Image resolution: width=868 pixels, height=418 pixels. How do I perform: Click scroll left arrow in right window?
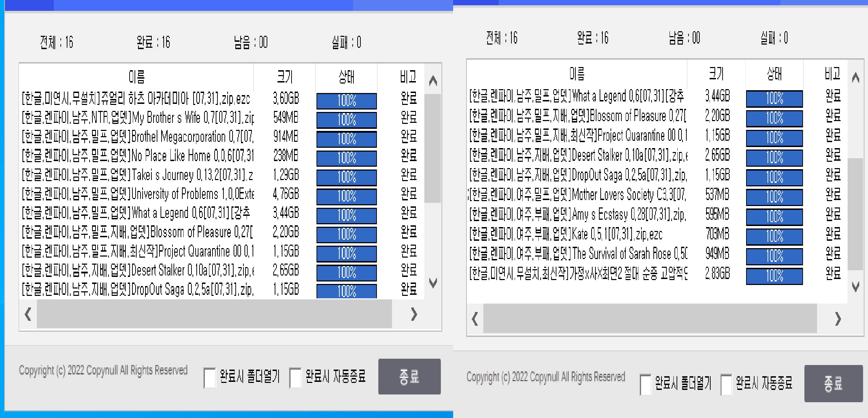(475, 319)
